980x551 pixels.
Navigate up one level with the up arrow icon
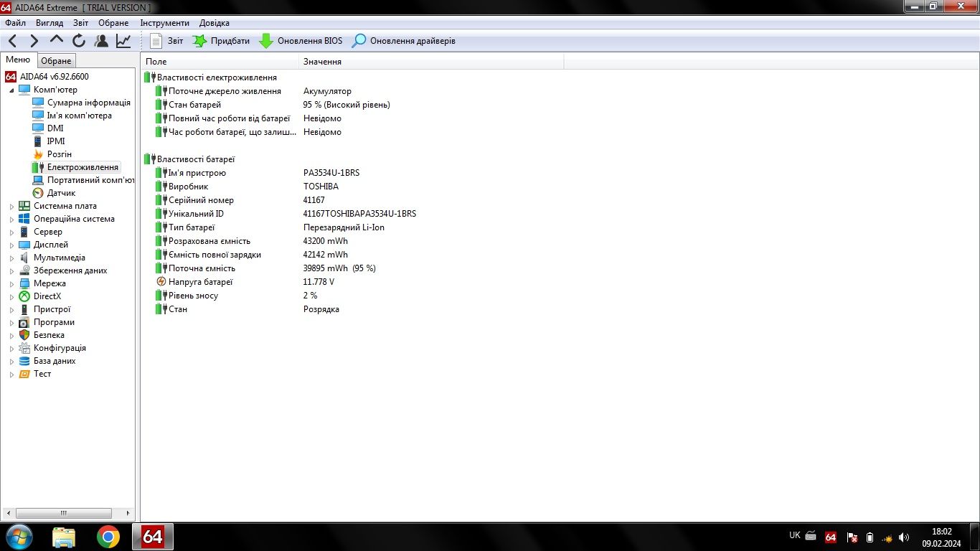(57, 41)
